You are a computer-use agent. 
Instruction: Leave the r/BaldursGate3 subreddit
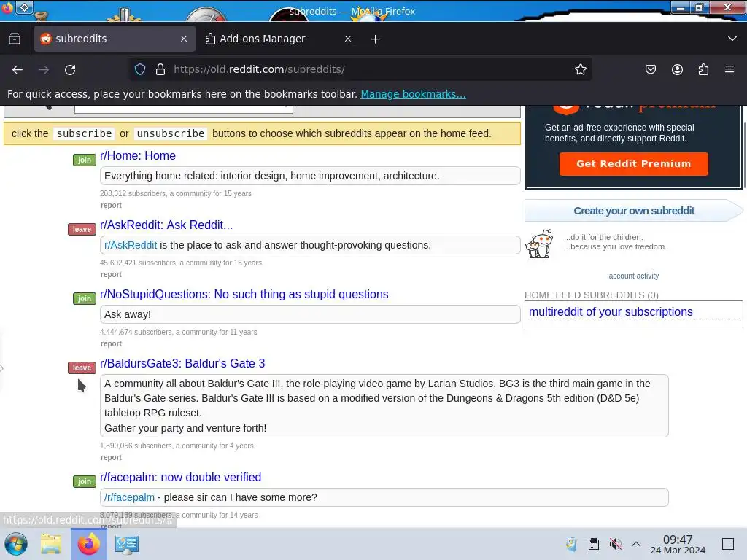(82, 367)
